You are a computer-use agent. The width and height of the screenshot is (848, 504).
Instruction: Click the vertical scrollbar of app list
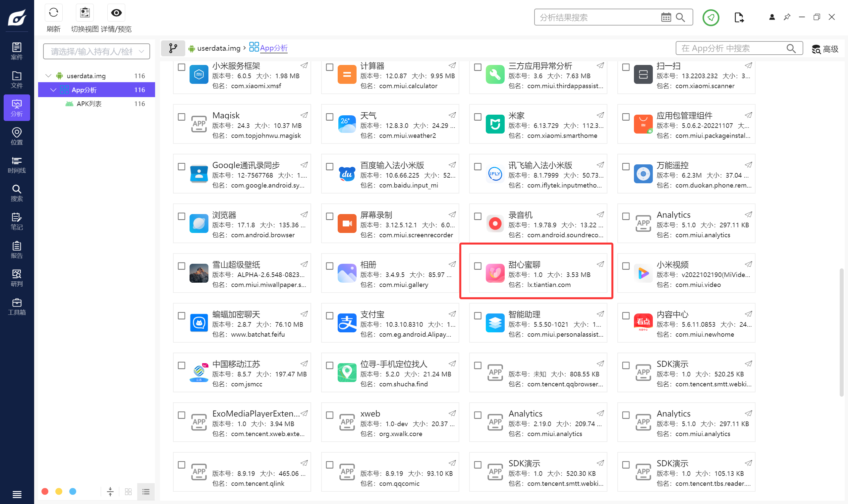click(x=841, y=332)
